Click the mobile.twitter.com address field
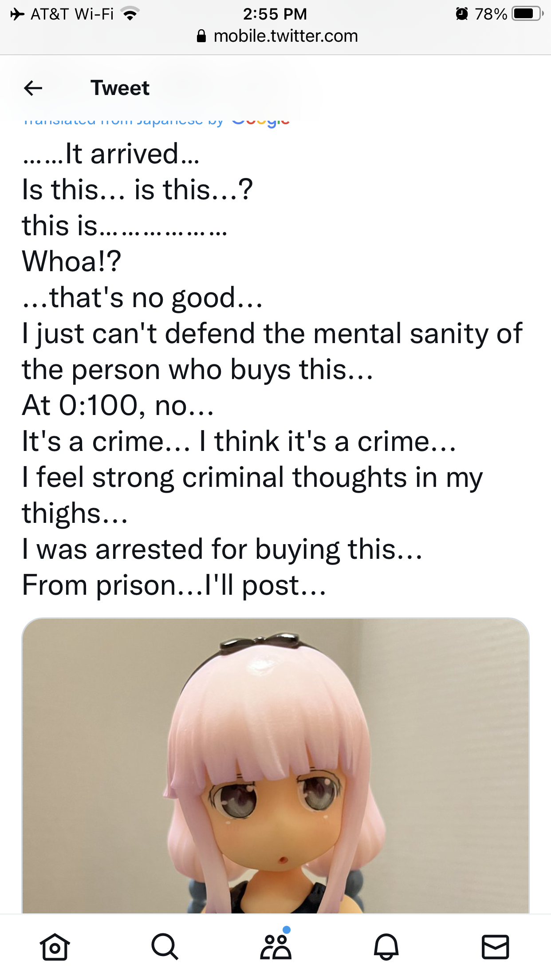551x980 pixels. coord(277,36)
